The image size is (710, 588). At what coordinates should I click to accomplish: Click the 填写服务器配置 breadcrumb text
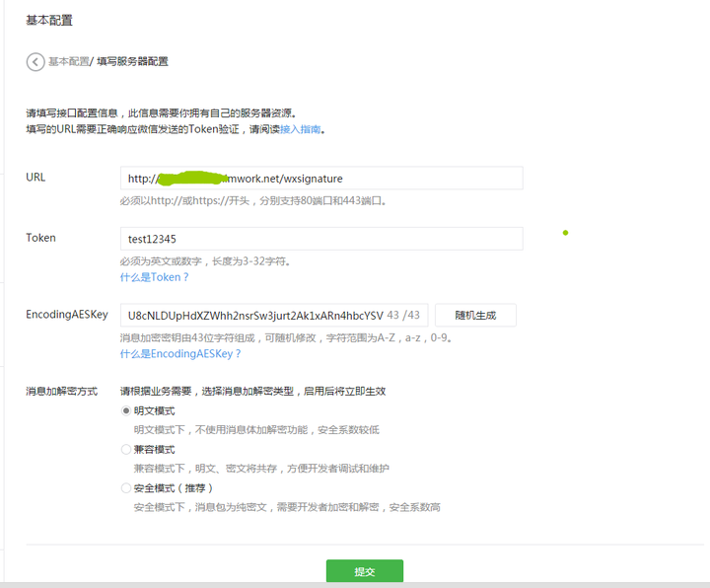pos(132,61)
